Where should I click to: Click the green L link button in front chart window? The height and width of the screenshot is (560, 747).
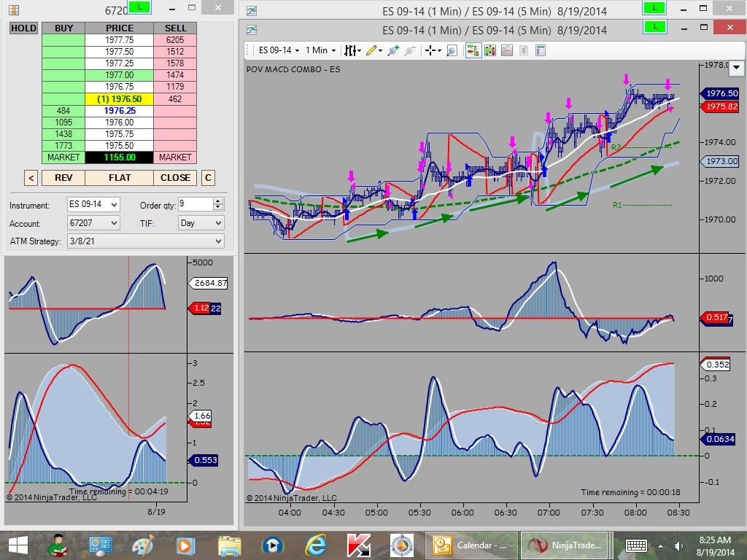[x=655, y=27]
